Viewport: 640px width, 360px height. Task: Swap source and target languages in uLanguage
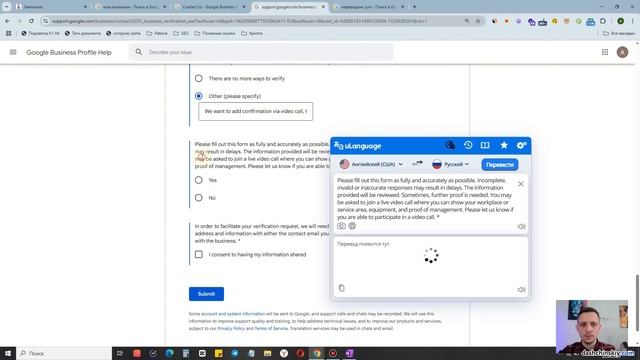tap(417, 164)
